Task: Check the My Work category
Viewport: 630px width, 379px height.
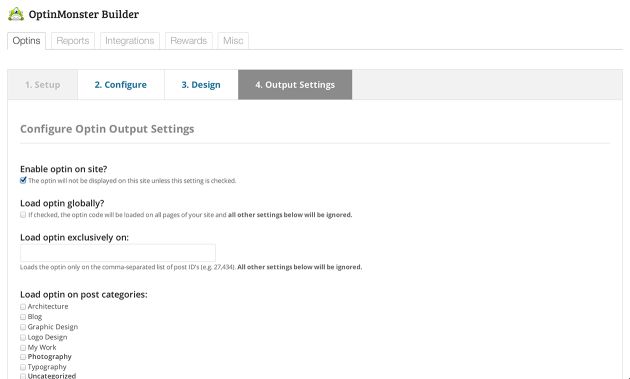Action: pos(23,348)
